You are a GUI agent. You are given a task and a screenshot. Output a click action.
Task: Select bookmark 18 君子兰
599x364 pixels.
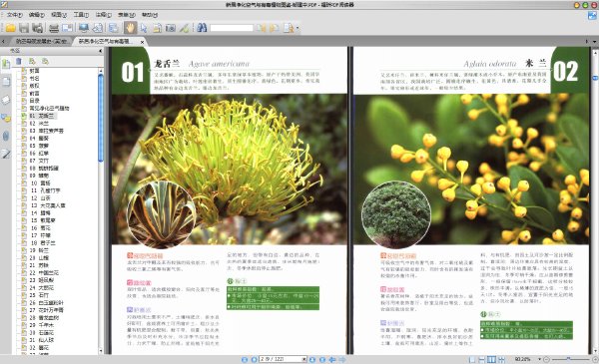tap(43, 243)
